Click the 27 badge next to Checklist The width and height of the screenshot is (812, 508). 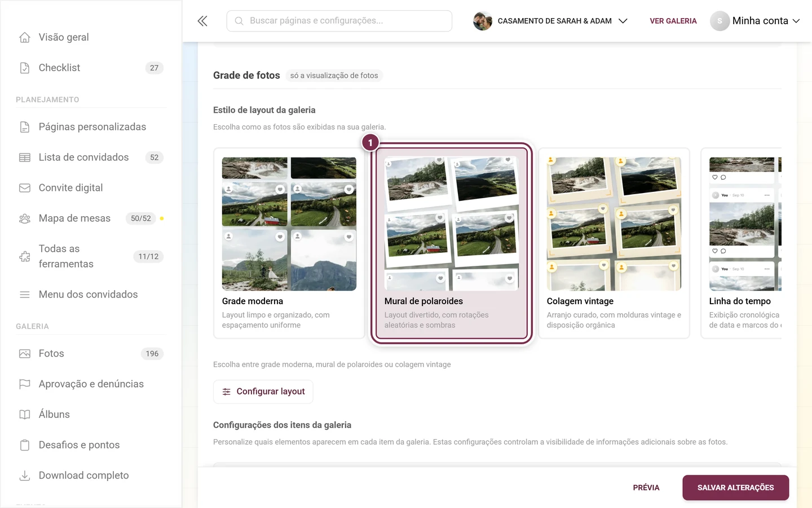click(155, 68)
